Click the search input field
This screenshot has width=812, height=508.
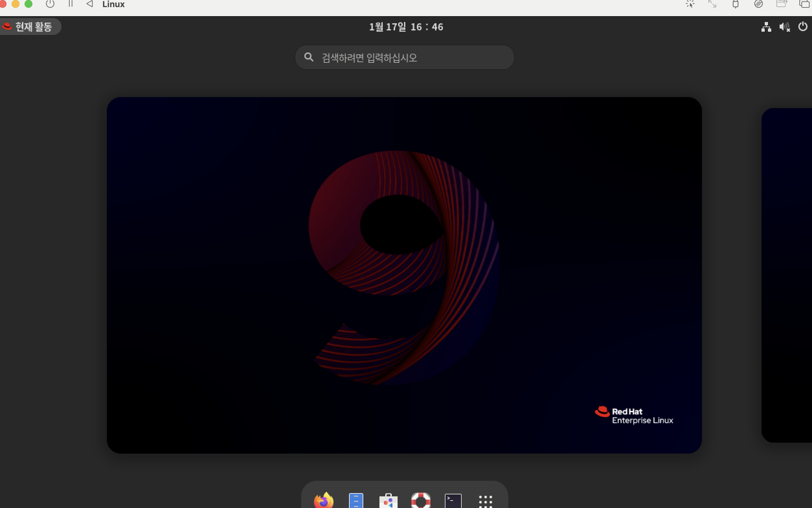coord(405,58)
